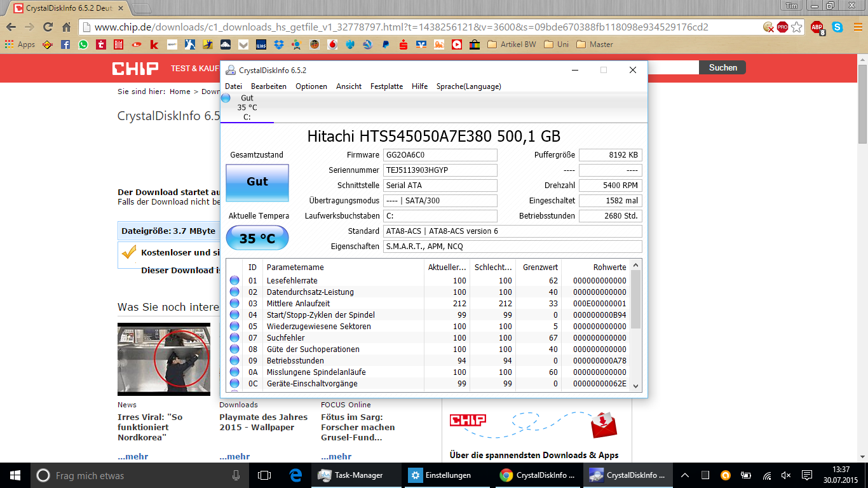Click the status orb in Datendurchsatz-Leistung row

click(234, 292)
